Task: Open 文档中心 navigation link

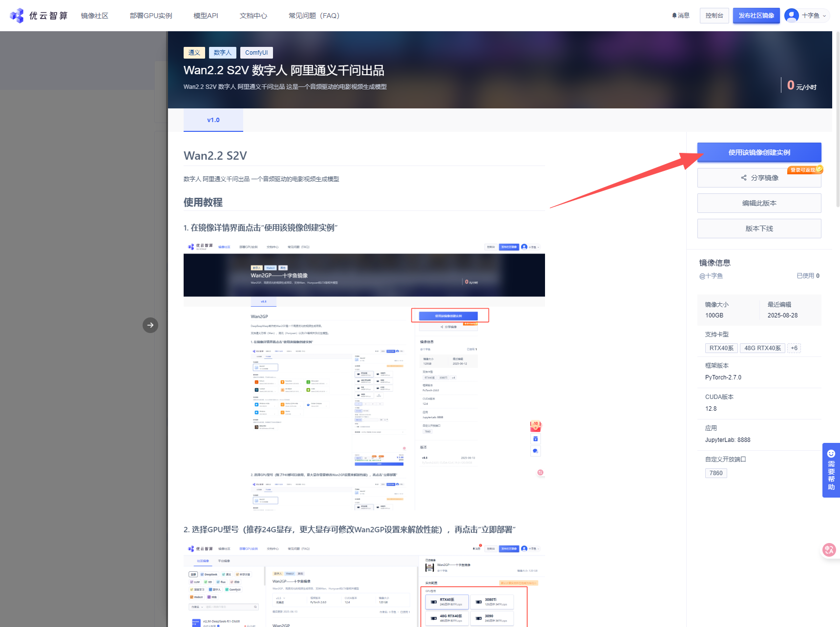Action: tap(253, 16)
